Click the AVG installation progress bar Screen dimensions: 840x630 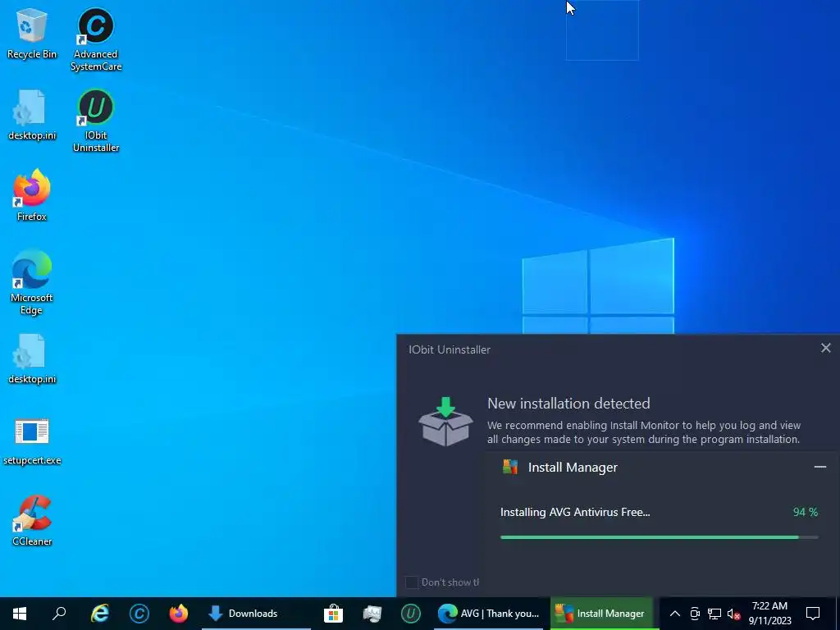[x=659, y=536]
